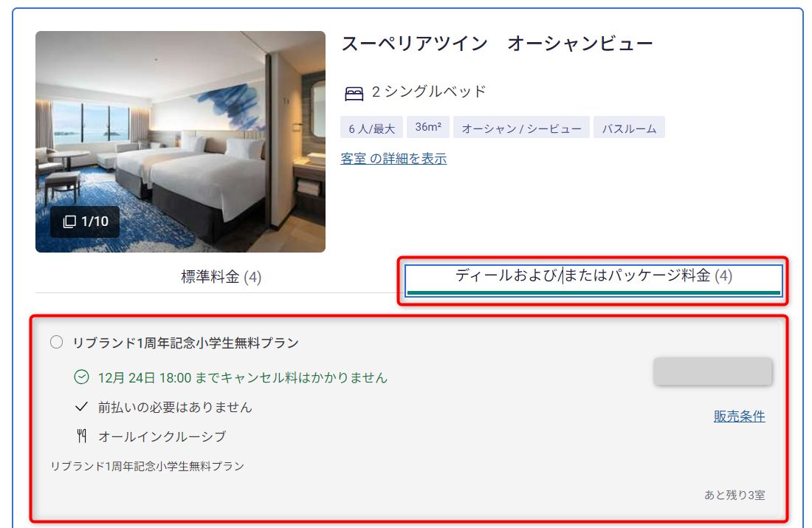Click the fork and knife meal icon

point(81,436)
